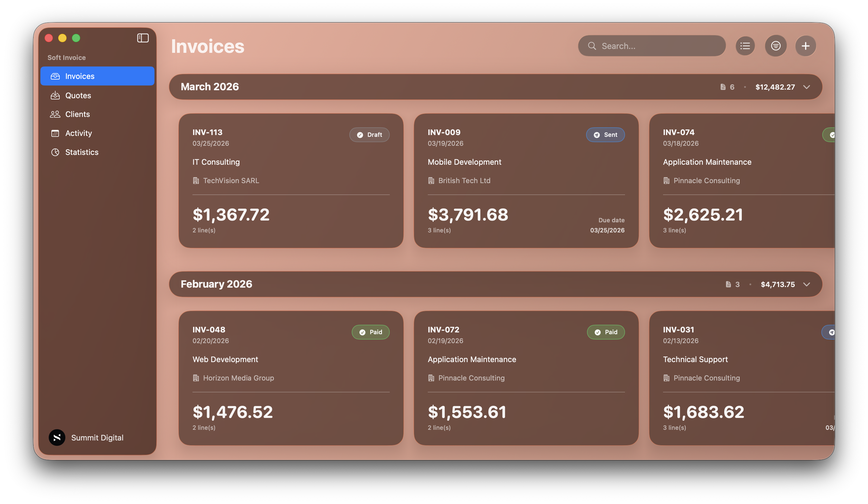The image size is (868, 504).
Task: Click Pinnacle Consulting on INV-072
Action: [471, 378]
